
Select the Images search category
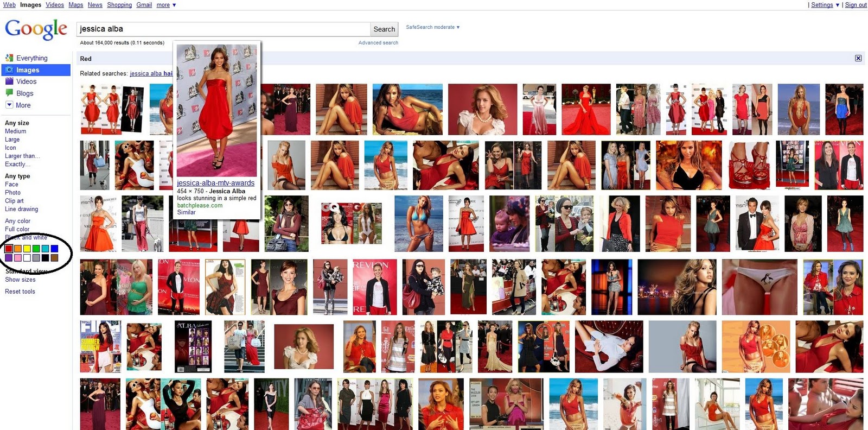click(x=36, y=70)
